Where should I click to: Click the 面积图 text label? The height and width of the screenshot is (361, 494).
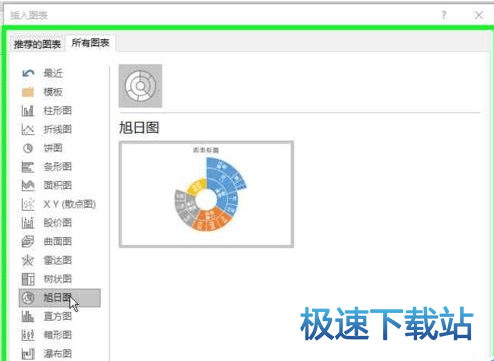(57, 185)
